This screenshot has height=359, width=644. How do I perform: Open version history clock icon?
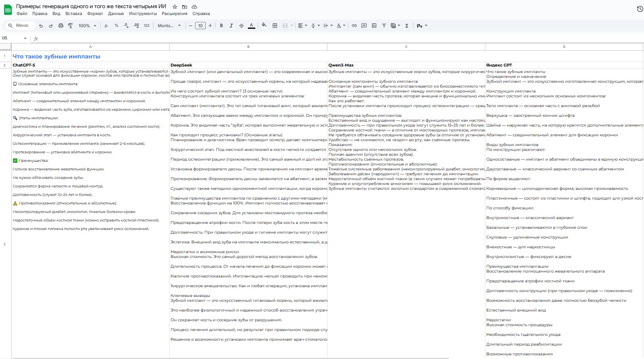640,9
